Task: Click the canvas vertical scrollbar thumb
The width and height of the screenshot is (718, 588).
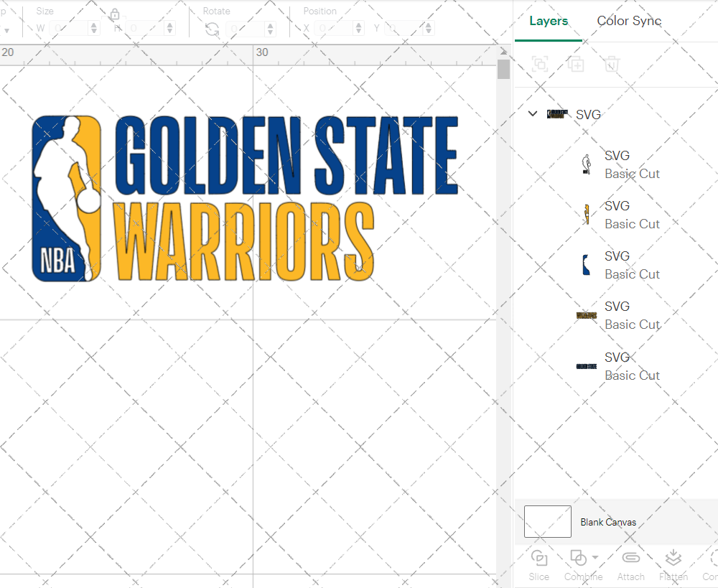Action: click(x=504, y=69)
